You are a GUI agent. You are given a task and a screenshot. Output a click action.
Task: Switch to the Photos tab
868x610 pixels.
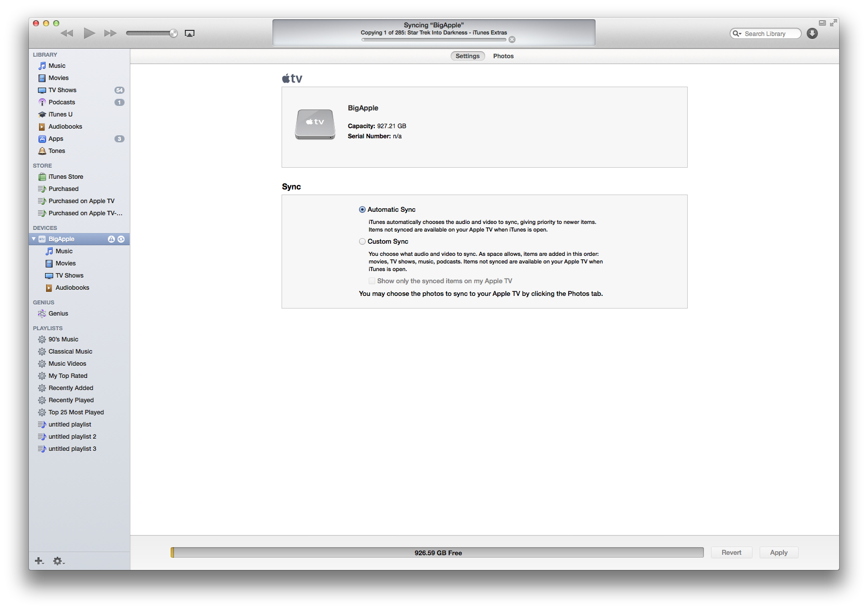point(503,56)
